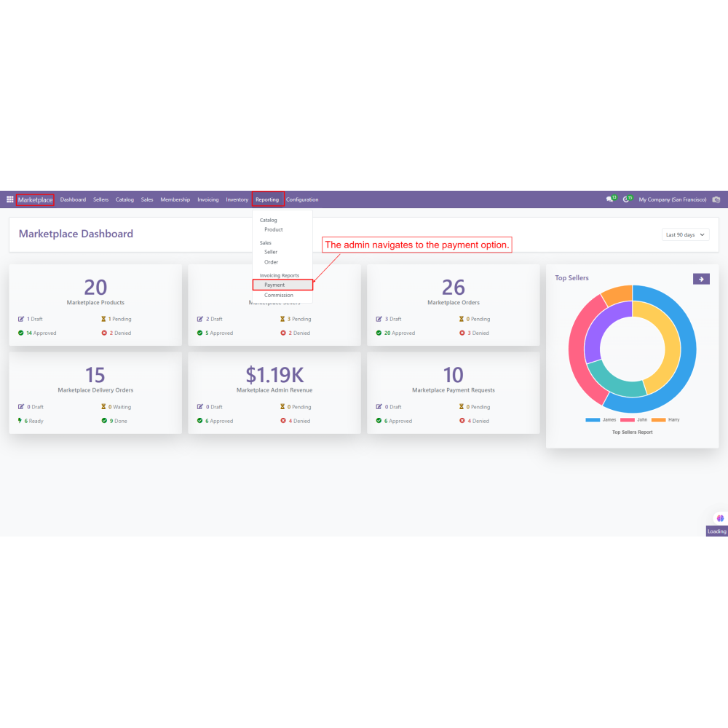Image resolution: width=728 pixels, height=728 pixels.
Task: Open the apps grid launcher icon
Action: (x=10, y=199)
